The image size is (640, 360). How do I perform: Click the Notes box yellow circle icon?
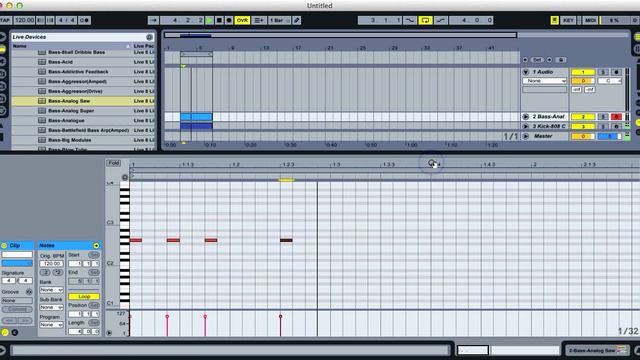point(96,245)
